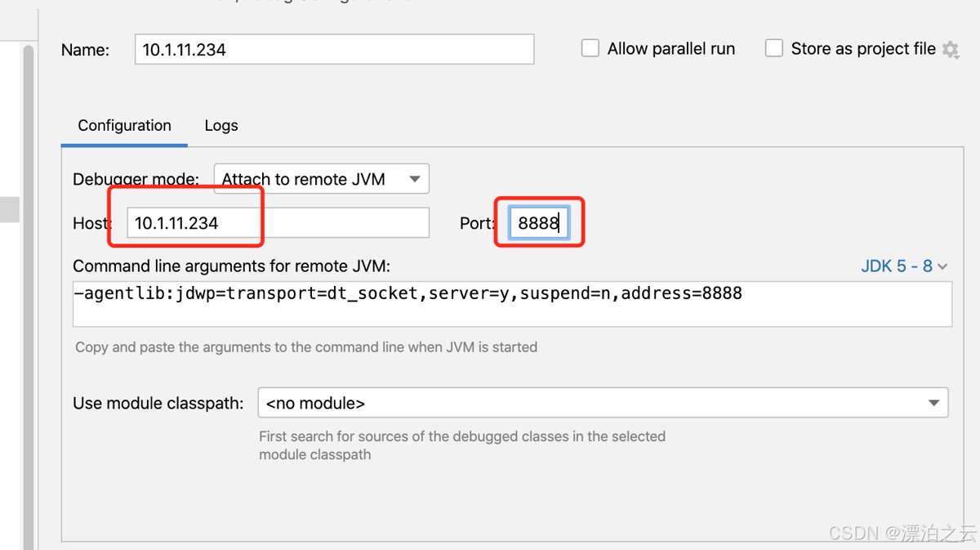Click the Copy and paste arguments hint text
This screenshot has width=980, height=550.
point(306,347)
